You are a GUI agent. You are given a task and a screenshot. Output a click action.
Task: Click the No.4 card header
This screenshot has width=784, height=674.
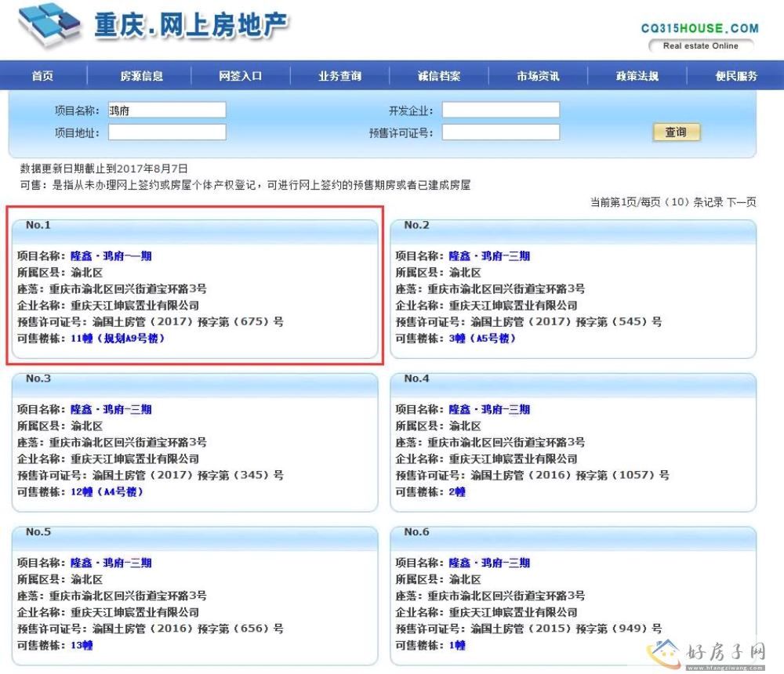click(x=573, y=385)
